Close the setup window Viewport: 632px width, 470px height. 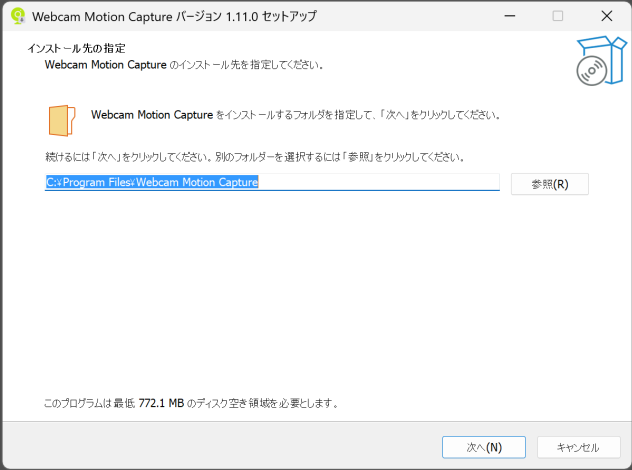pyautogui.click(x=607, y=16)
